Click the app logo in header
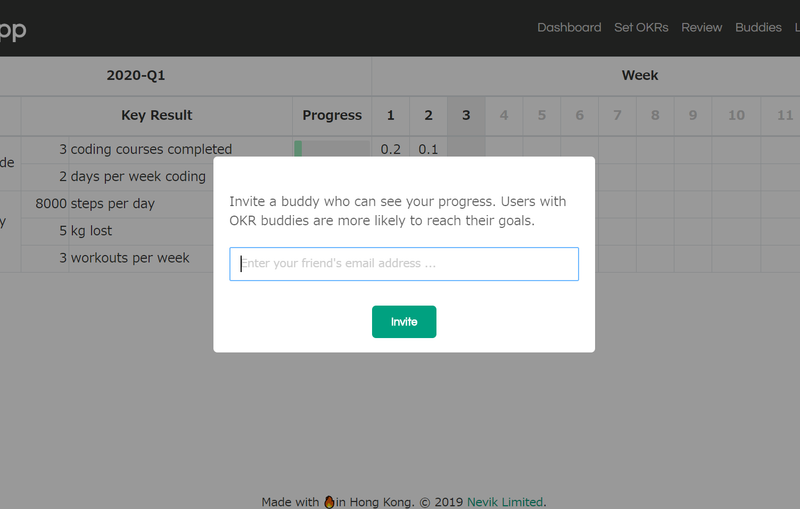 pyautogui.click(x=11, y=30)
